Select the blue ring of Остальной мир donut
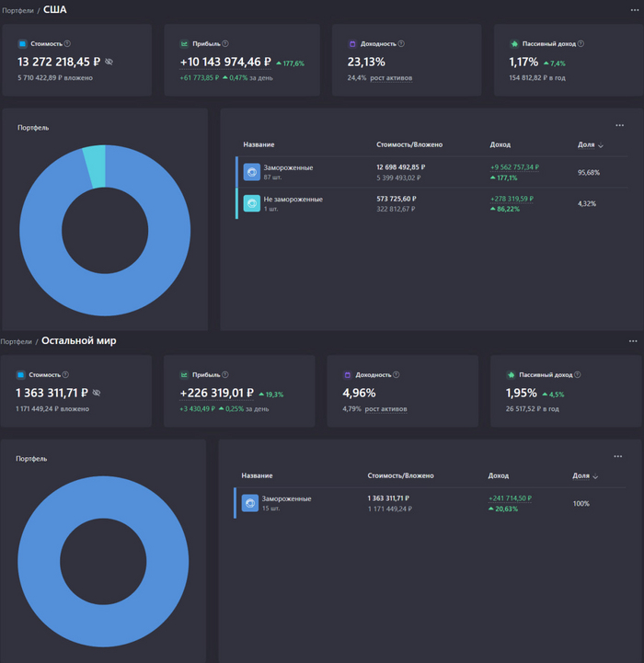 [103, 625]
